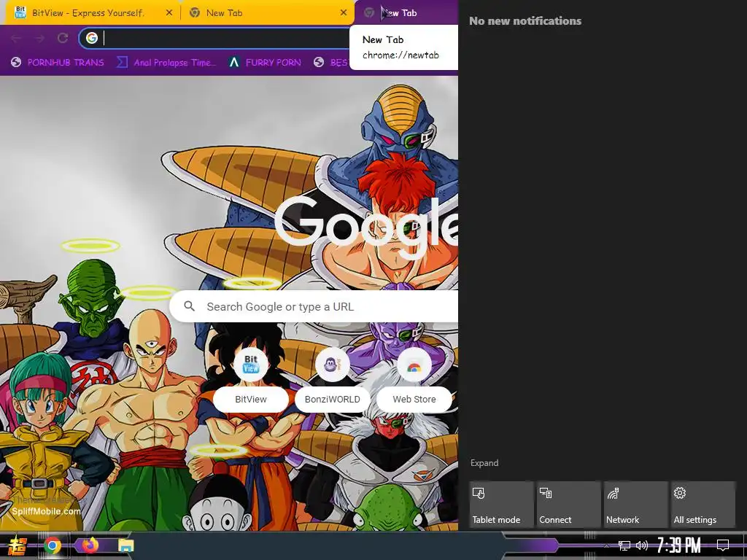Screen dimensions: 747x560
Task: Click the All settings gear icon
Action: click(680, 493)
